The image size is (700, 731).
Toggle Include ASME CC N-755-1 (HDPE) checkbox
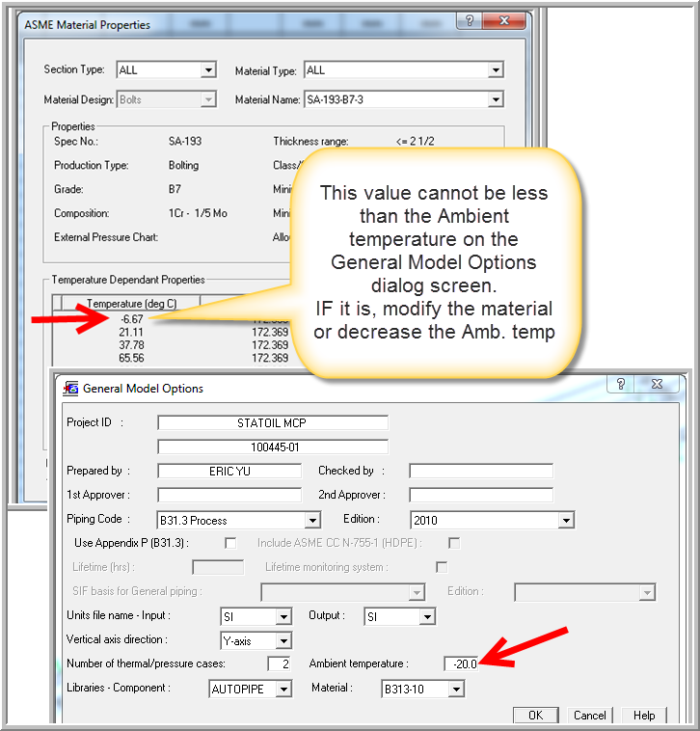click(x=454, y=543)
